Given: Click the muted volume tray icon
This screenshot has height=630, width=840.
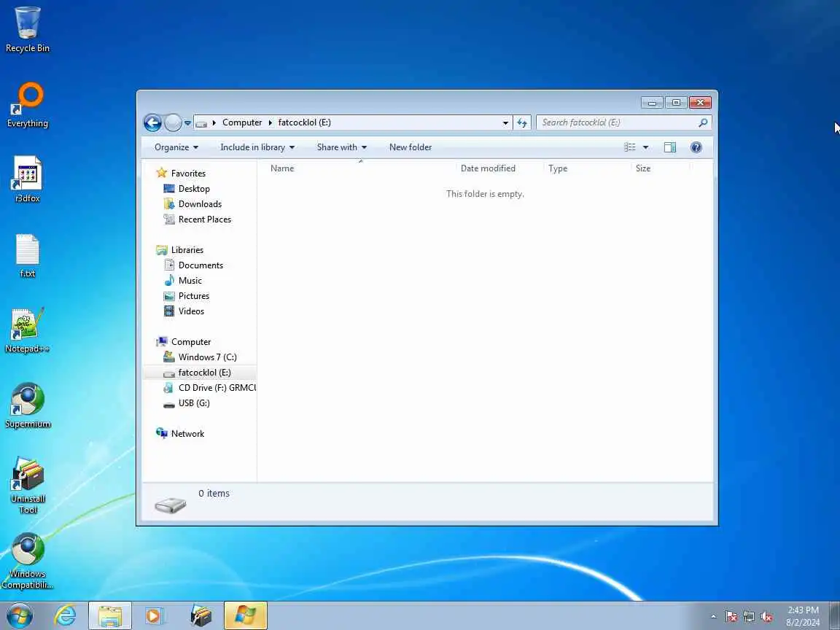Looking at the screenshot, I should click(x=766, y=617).
